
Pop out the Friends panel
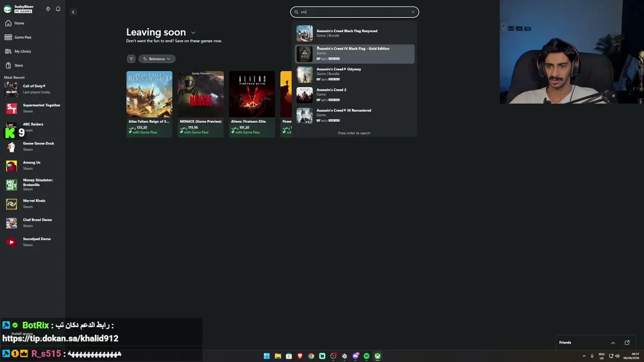click(x=627, y=343)
